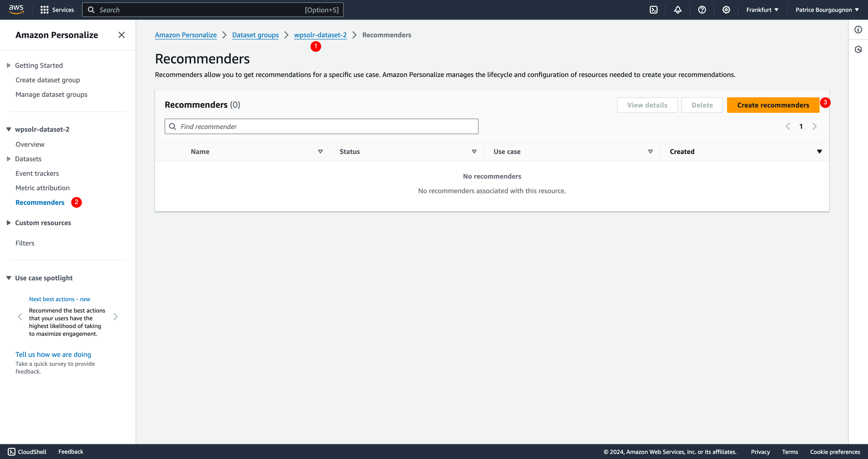The image size is (868, 459).
Task: Open Tell us how we are doing survey
Action: 53,354
